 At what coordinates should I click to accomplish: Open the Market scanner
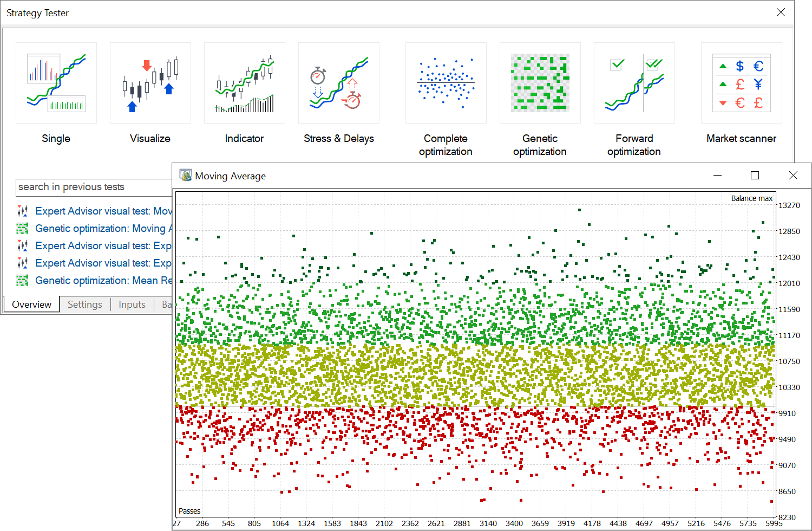(741, 83)
